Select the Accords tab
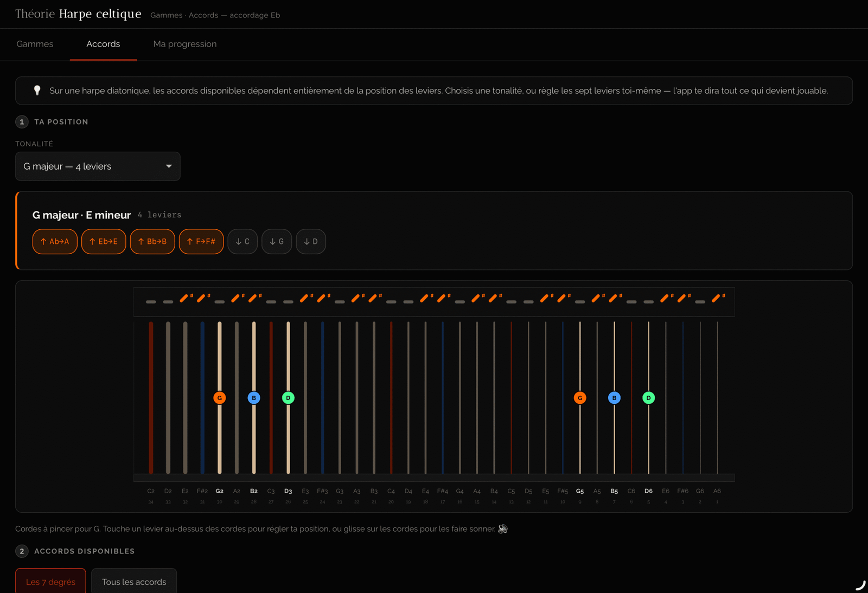The height and width of the screenshot is (593, 868). 103,44
